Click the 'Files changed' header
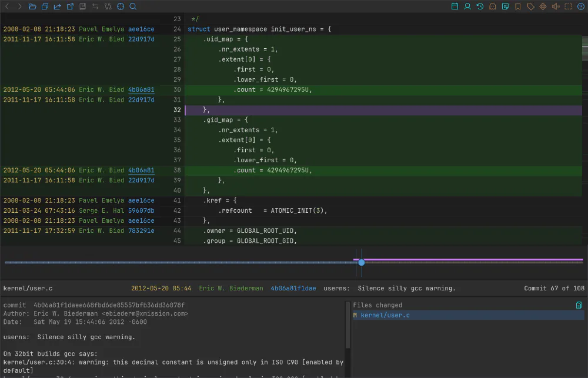The height and width of the screenshot is (378, 588). [x=377, y=305]
